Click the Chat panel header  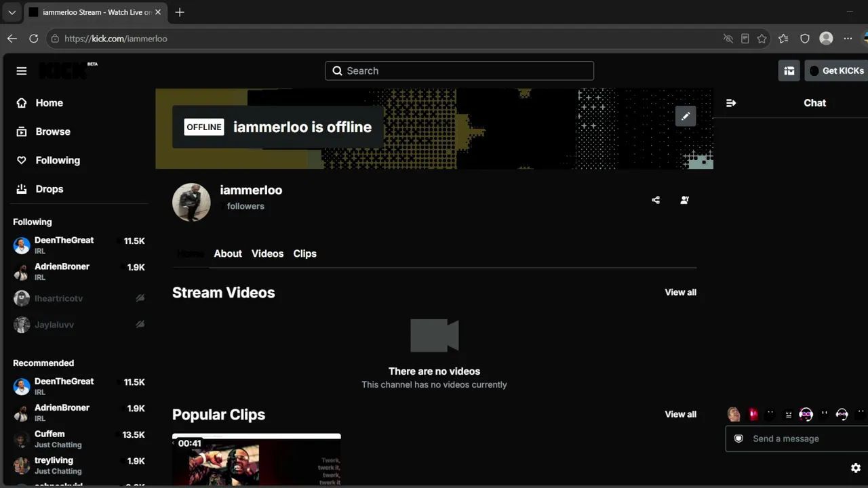[814, 103]
